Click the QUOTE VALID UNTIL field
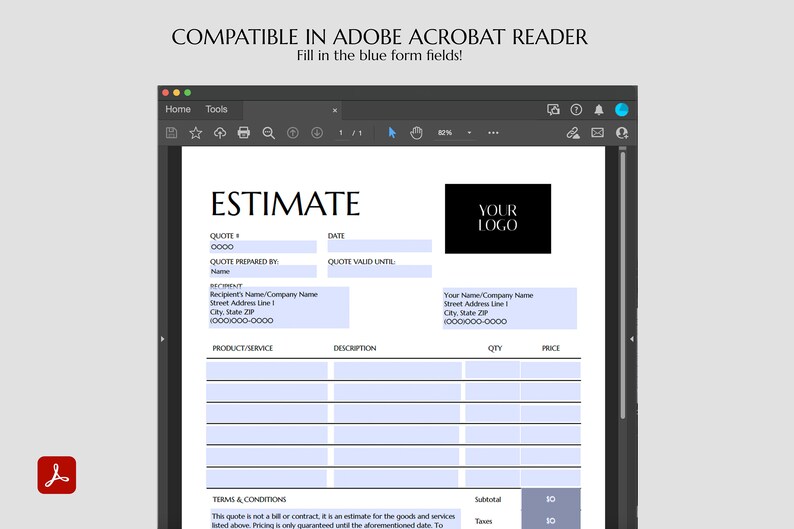794x529 pixels. tap(379, 271)
